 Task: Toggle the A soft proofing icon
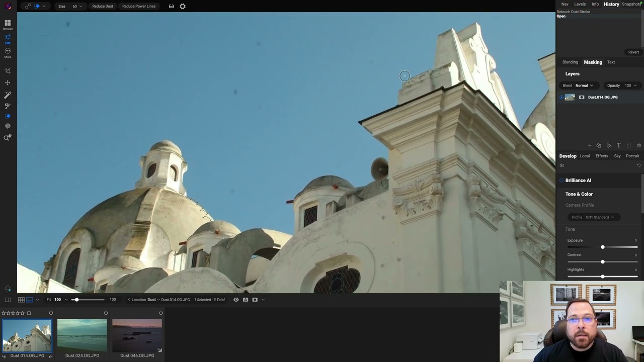(246, 300)
